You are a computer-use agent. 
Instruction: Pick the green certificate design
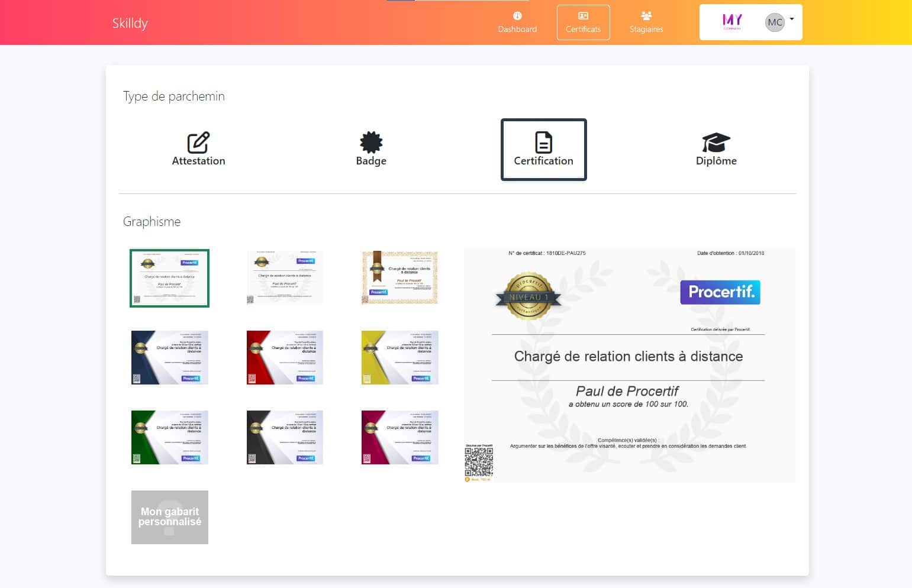click(169, 438)
